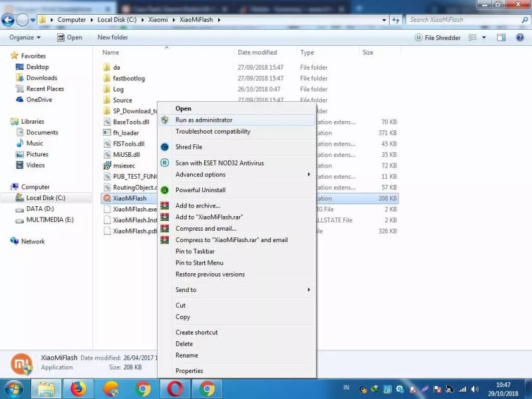Click the ESET antivirus scan icon

[x=164, y=163]
